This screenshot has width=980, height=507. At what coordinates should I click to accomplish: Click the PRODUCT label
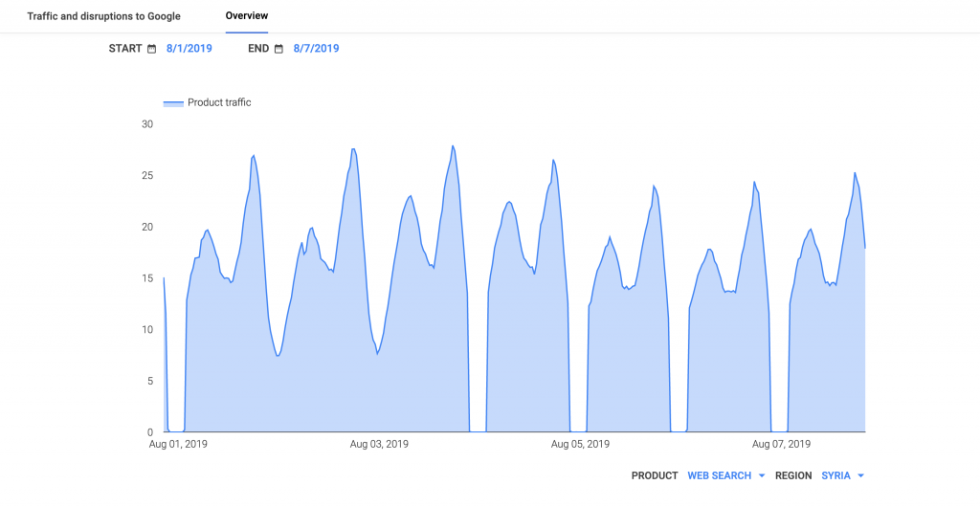655,475
